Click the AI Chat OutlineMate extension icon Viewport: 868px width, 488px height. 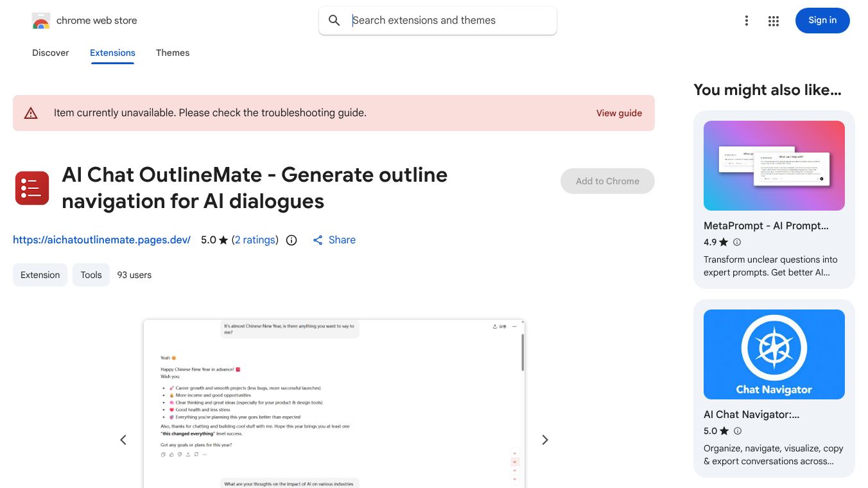pos(31,187)
